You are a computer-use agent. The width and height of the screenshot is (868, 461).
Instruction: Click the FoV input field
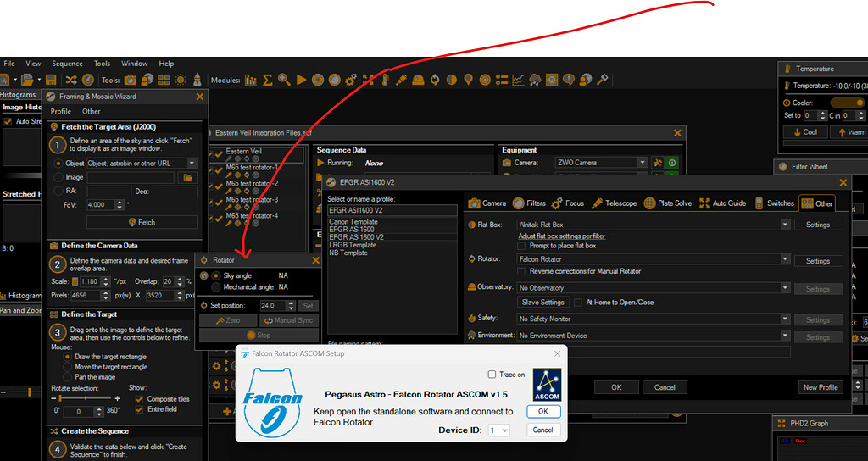(100, 205)
